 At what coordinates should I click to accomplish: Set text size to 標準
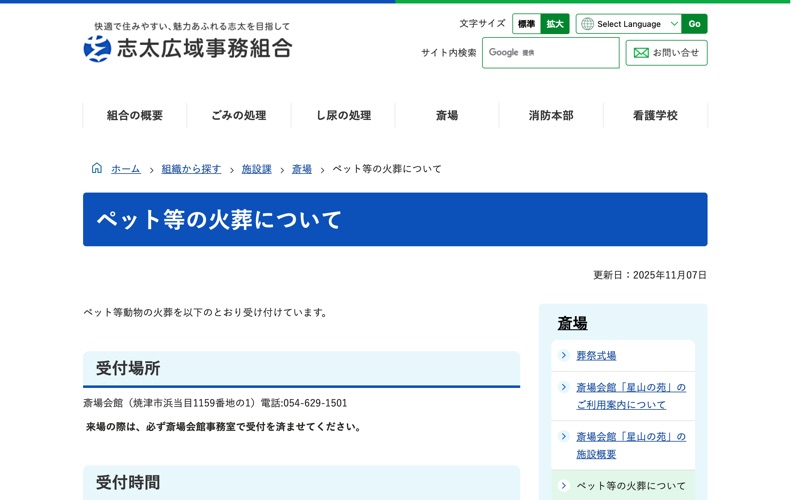tap(527, 24)
